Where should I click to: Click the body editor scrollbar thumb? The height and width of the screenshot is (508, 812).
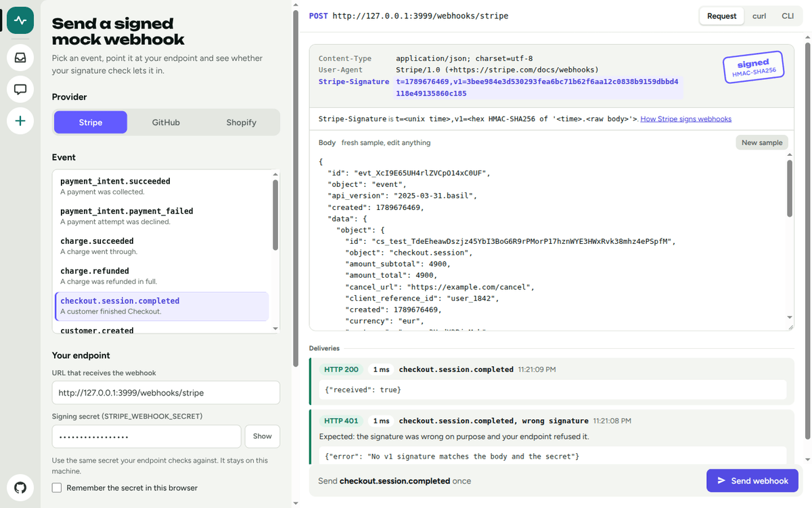coord(790,189)
